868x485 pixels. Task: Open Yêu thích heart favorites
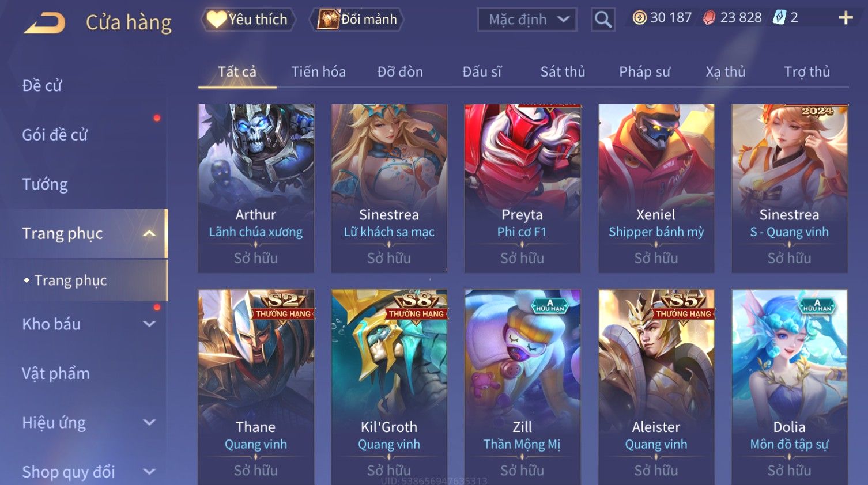tap(248, 20)
